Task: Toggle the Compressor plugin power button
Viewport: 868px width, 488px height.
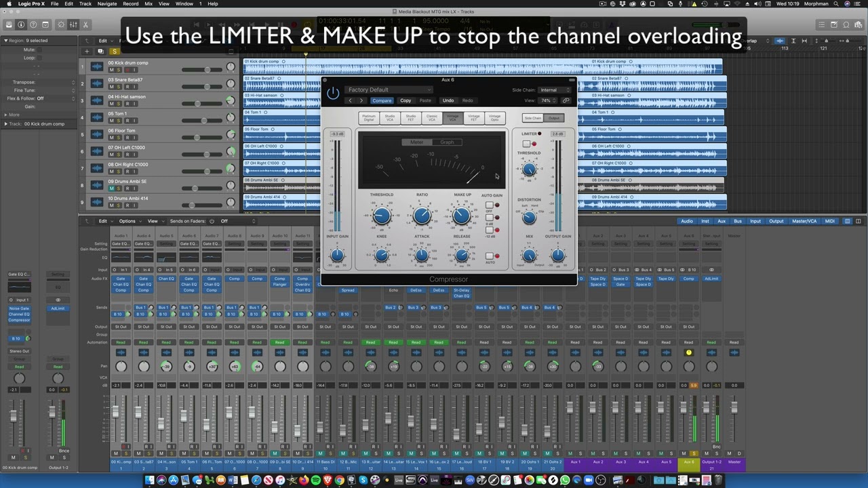Action: tap(332, 94)
